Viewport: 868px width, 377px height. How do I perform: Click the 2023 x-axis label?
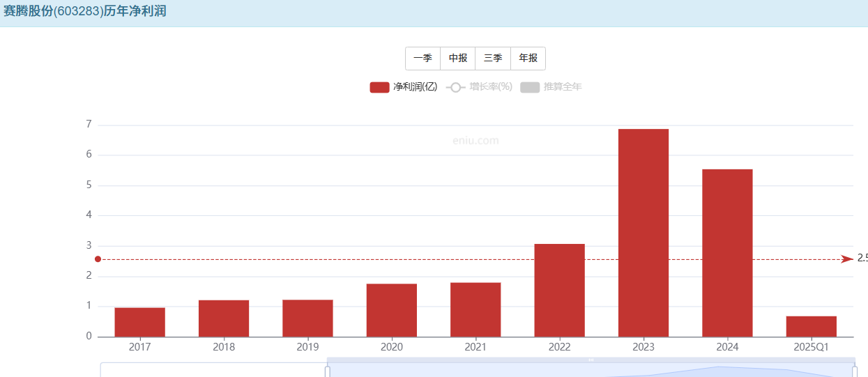[x=644, y=347]
